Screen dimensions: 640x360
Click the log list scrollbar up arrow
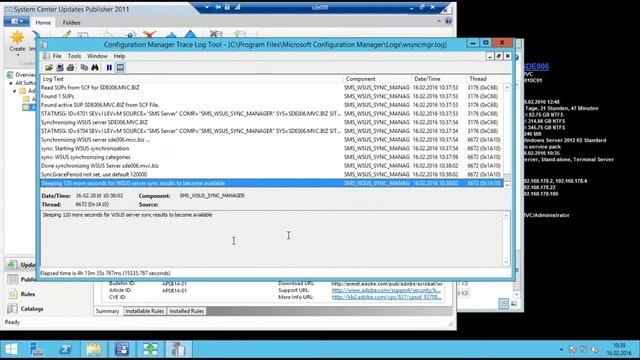507,87
